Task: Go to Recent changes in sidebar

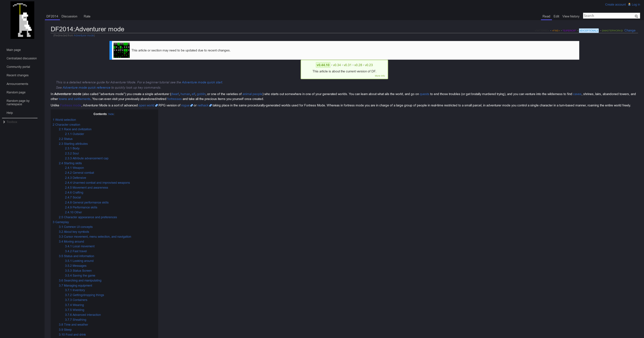Action: tap(18, 75)
